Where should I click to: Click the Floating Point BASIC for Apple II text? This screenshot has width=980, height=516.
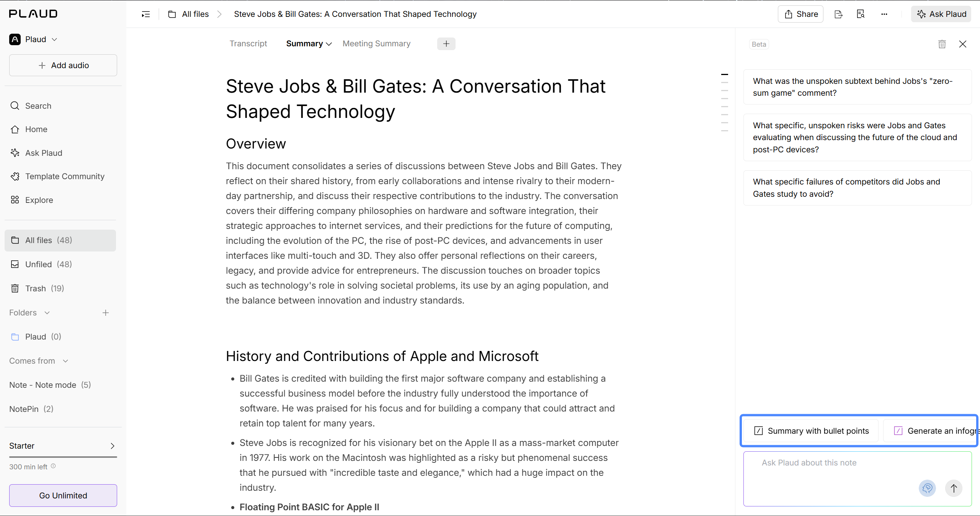pyautogui.click(x=309, y=507)
